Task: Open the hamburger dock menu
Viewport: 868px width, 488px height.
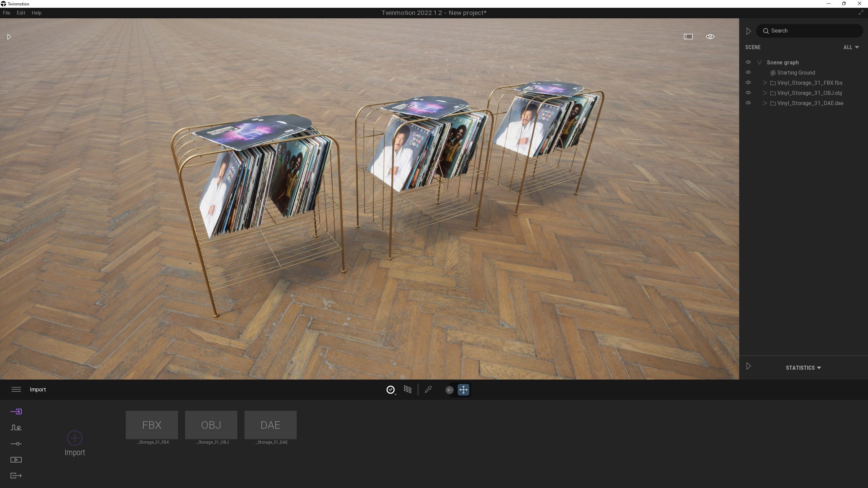Action: [16, 390]
